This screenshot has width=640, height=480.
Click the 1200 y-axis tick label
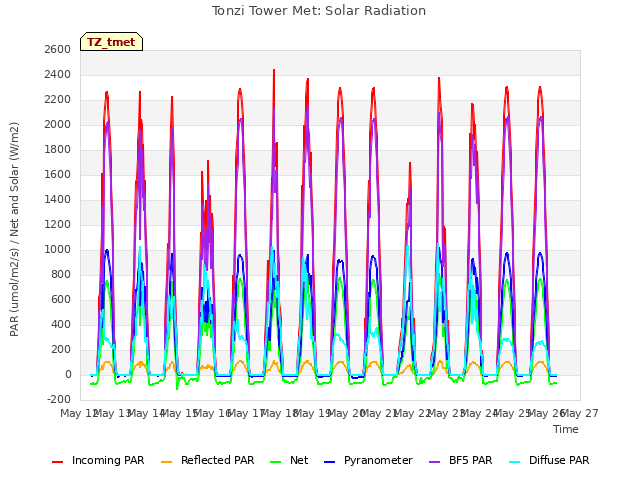pyautogui.click(x=58, y=224)
